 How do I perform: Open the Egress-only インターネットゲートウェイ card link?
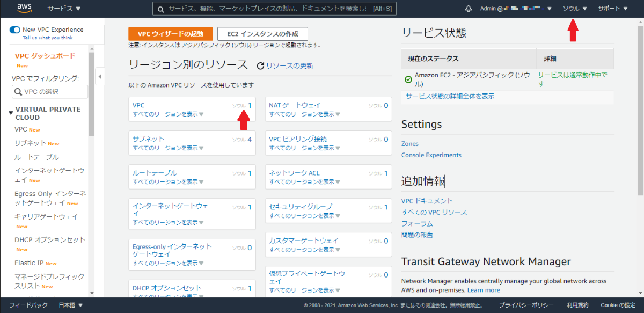172,250
